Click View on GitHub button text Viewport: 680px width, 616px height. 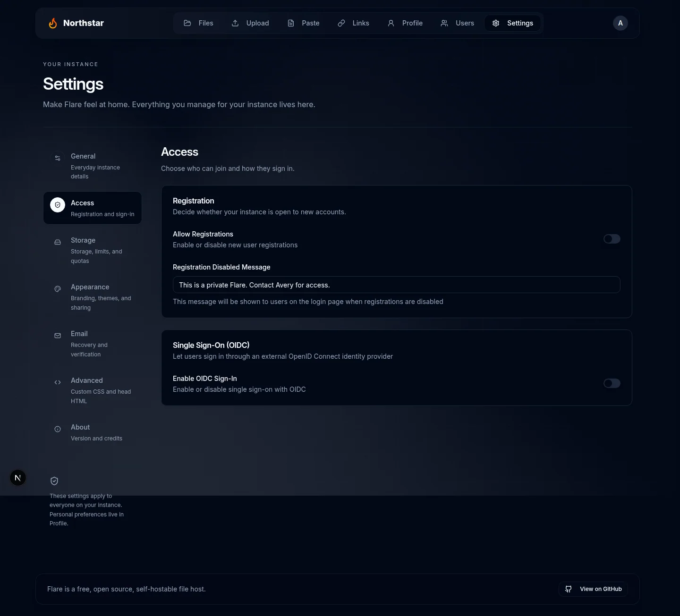click(601, 589)
